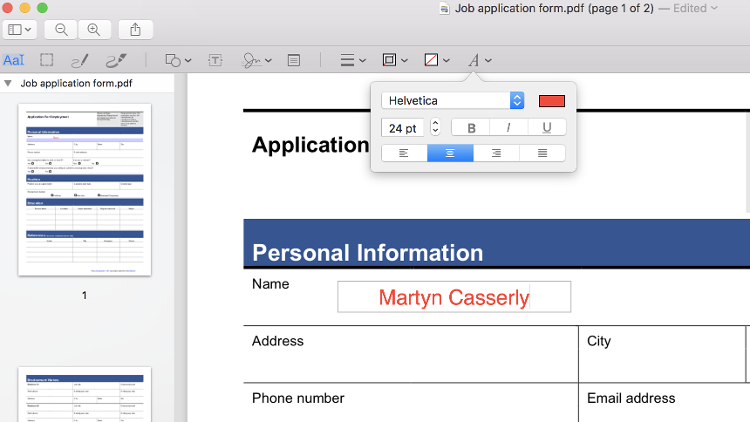Click the City field label
Image resolution: width=750 pixels, height=422 pixels.
(599, 342)
